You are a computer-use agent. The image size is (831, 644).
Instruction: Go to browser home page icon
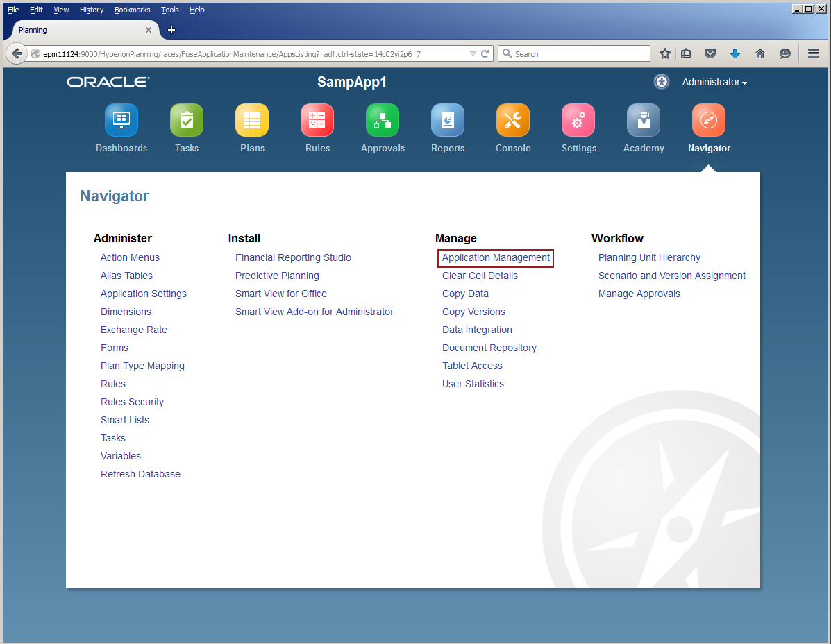pyautogui.click(x=760, y=53)
